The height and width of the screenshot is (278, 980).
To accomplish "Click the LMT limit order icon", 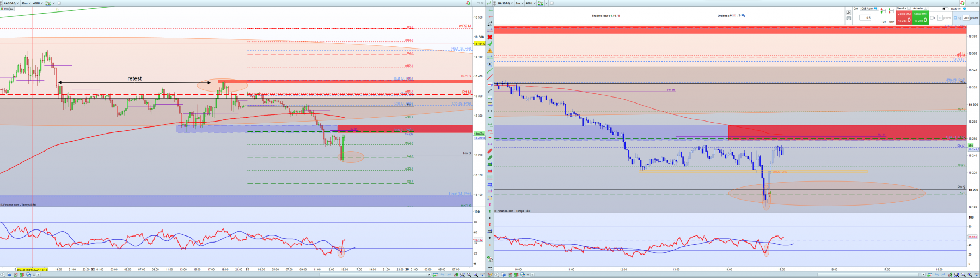I will pyautogui.click(x=883, y=15).
